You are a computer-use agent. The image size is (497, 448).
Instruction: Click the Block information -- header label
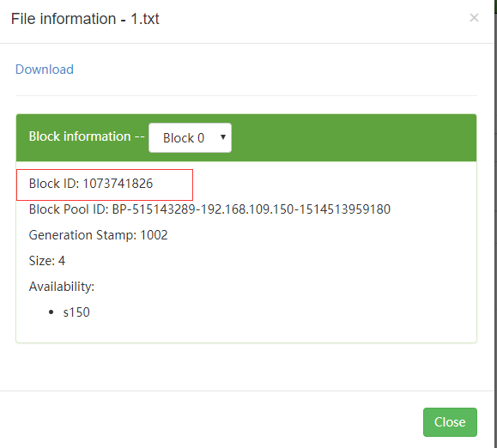pyautogui.click(x=87, y=136)
